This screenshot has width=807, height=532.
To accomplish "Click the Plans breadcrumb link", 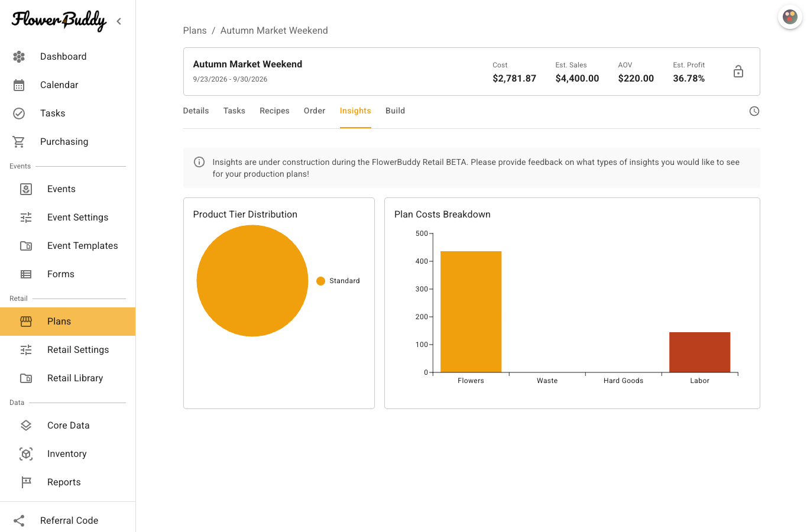I will pos(195,31).
